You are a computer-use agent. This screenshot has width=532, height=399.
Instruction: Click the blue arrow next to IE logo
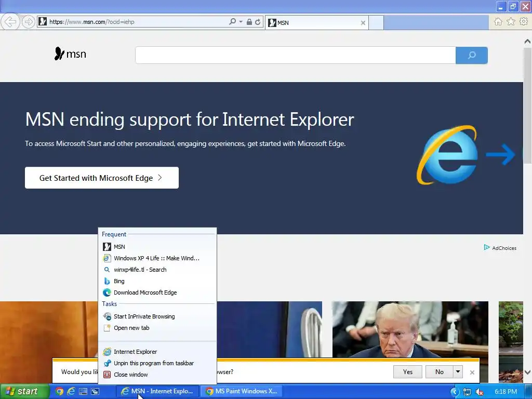tap(500, 154)
